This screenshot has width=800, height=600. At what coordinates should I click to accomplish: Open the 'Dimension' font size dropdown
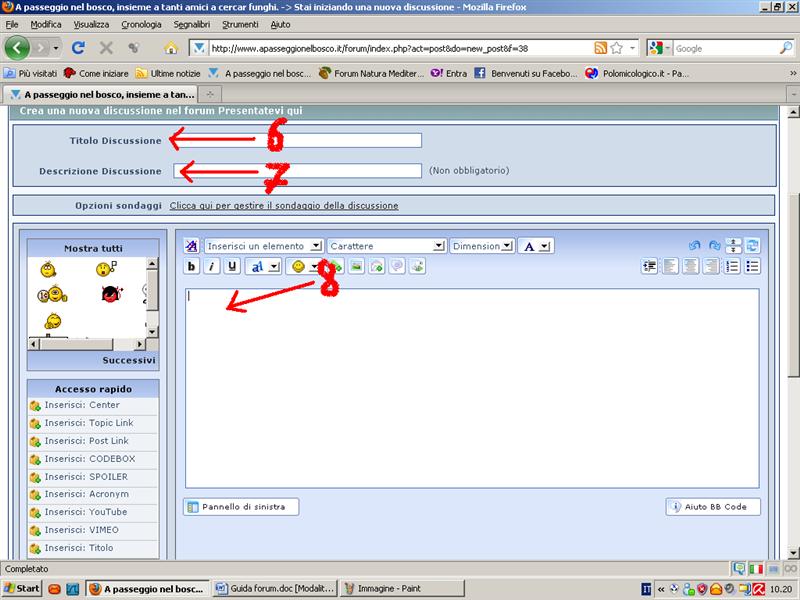pos(482,245)
